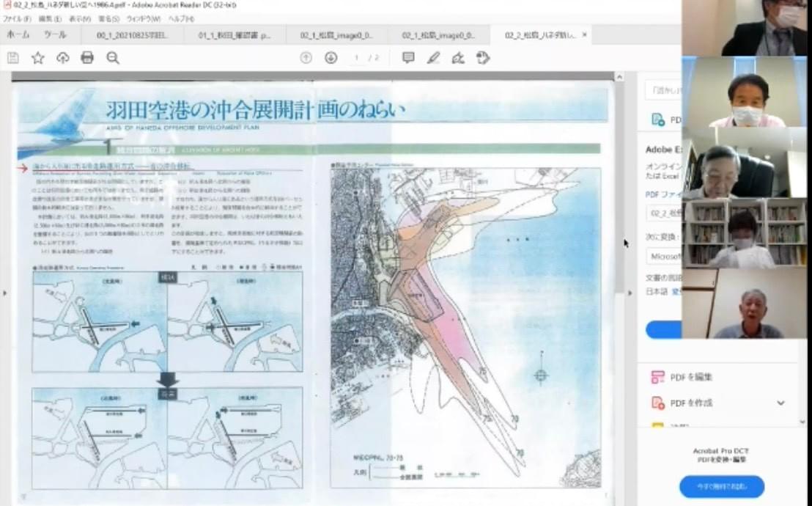Click the tools search field in right panel
This screenshot has width=812, height=506.
click(x=663, y=90)
